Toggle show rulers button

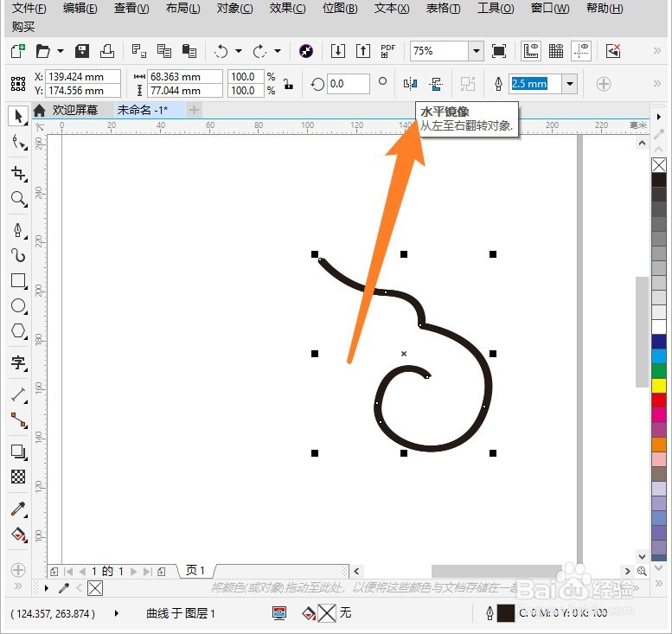click(530, 51)
